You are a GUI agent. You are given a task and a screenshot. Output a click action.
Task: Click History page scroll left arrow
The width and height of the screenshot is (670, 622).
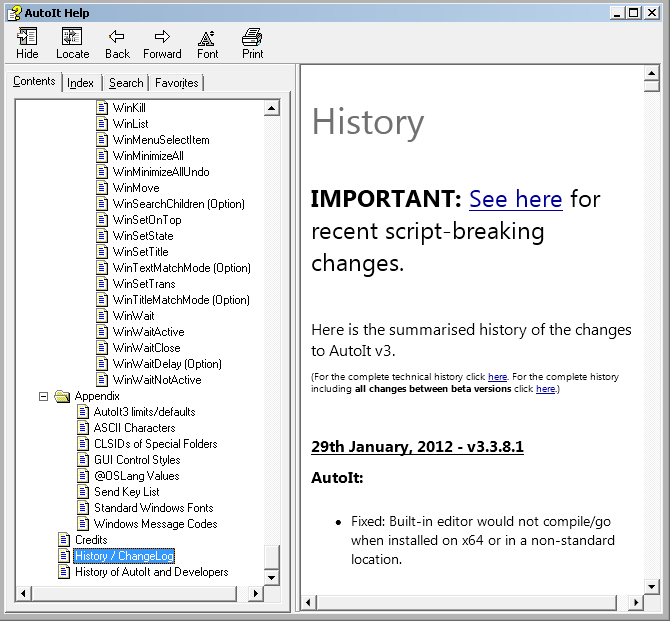pos(309,602)
